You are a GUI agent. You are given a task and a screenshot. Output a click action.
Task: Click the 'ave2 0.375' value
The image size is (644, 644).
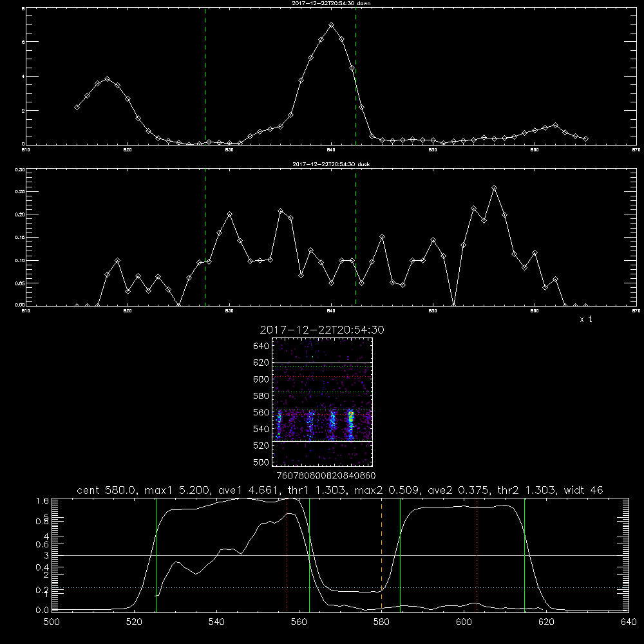point(458,490)
